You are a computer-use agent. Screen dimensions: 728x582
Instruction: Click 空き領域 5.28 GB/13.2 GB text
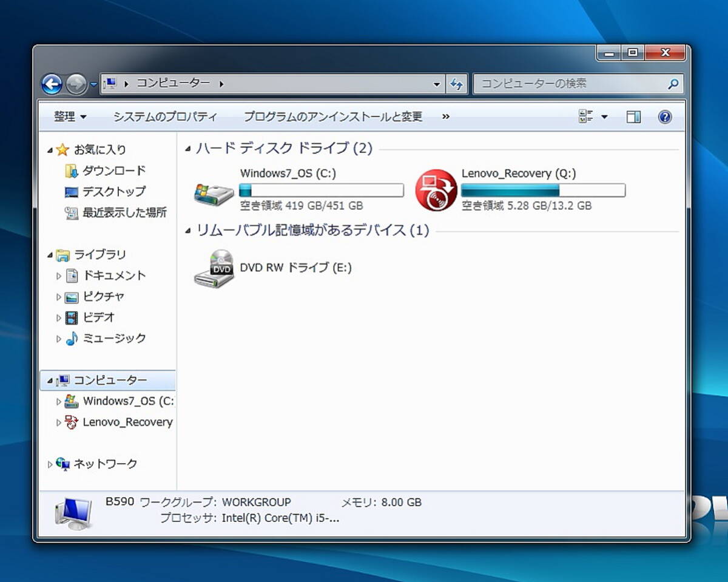(526, 206)
